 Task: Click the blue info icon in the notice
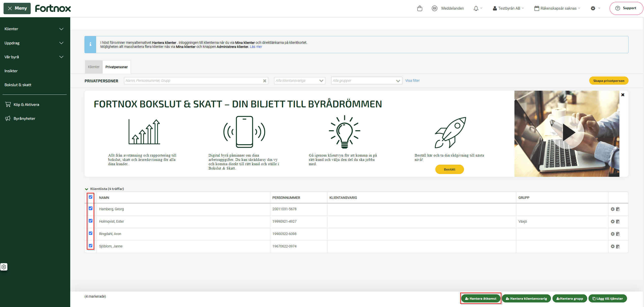tap(90, 44)
